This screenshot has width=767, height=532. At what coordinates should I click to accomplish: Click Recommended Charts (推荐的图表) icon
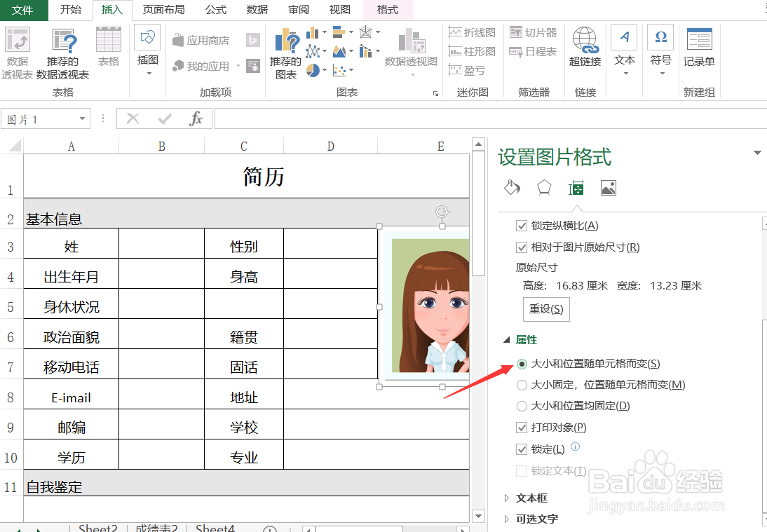coord(286,53)
